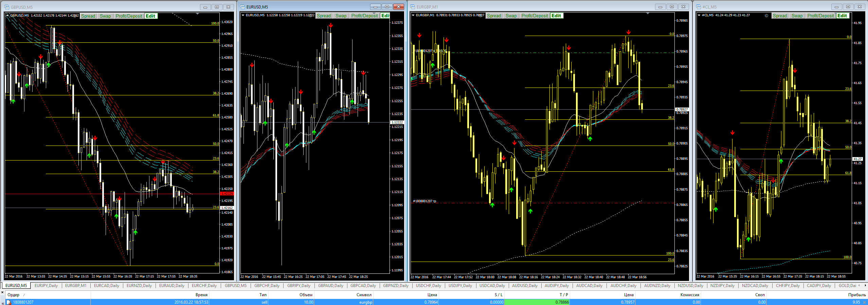Switch to EURNZD,Daily chart tab
The height and width of the screenshot is (305, 868).
click(x=139, y=285)
